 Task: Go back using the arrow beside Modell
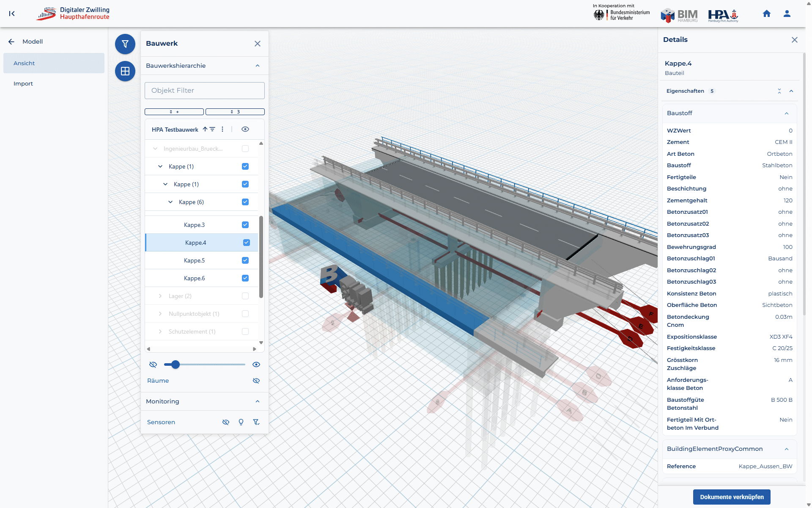pos(11,41)
